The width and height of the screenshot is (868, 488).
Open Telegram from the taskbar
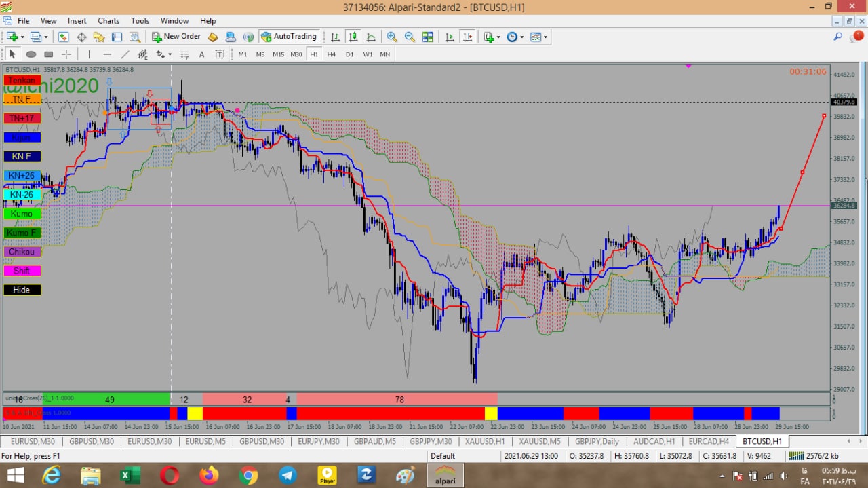[288, 475]
